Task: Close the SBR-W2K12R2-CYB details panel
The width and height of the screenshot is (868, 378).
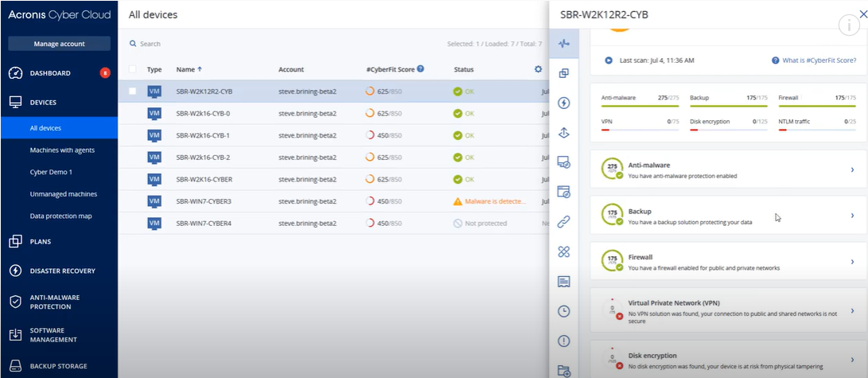Action: click(x=863, y=15)
